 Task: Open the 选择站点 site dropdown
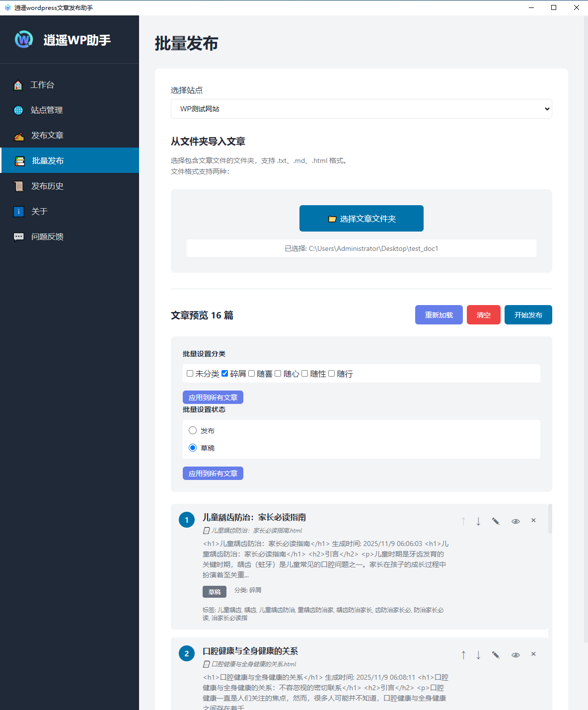pos(361,109)
